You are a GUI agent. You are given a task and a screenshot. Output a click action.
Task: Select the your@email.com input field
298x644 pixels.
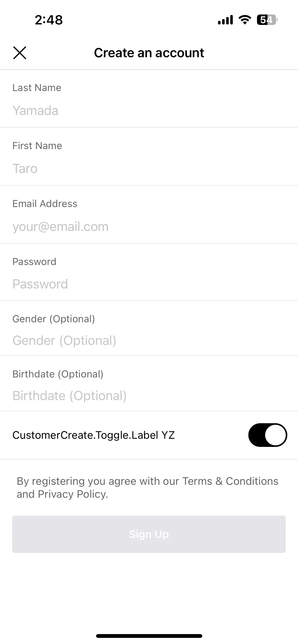149,226
